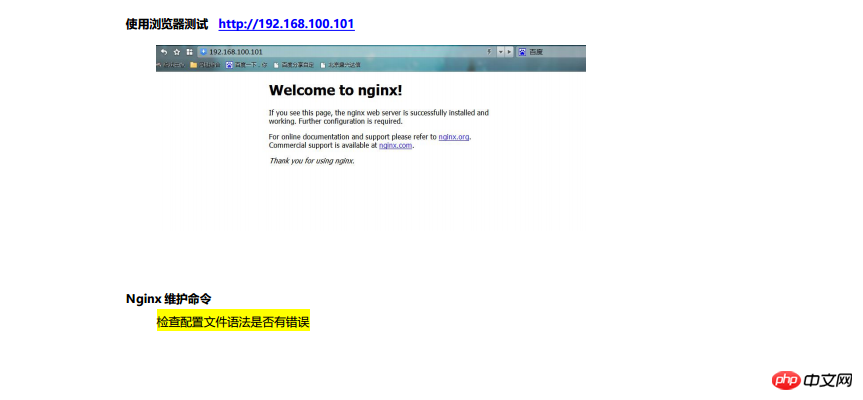The width and height of the screenshot is (863, 400).
Task: Click the Baidu paw search engine icon
Action: point(522,52)
